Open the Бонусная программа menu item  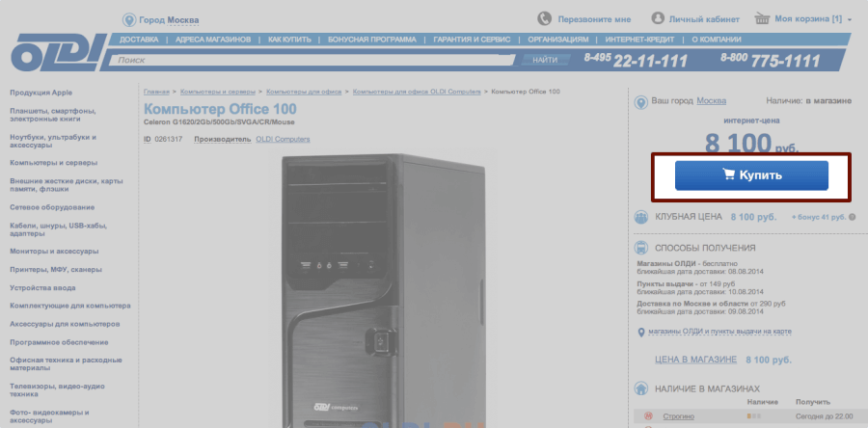pos(371,40)
